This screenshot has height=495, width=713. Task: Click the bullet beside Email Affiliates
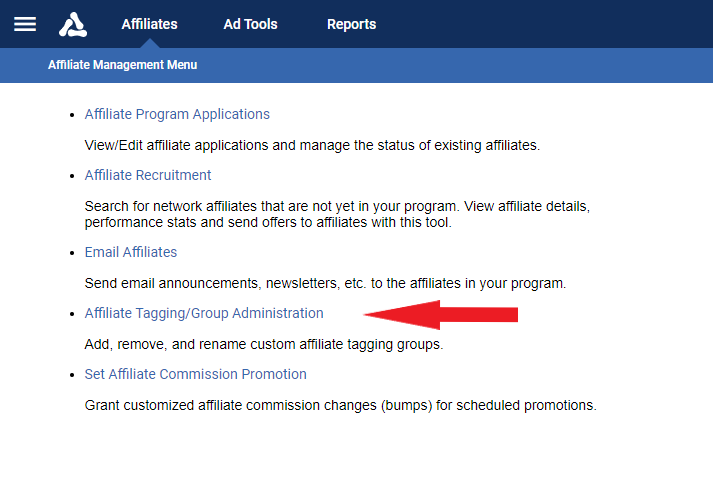[71, 253]
